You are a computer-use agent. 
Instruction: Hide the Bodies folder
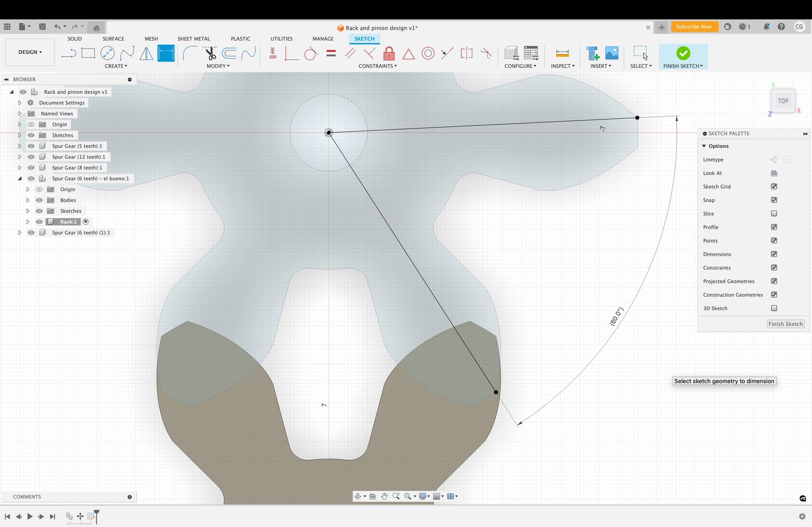click(39, 200)
